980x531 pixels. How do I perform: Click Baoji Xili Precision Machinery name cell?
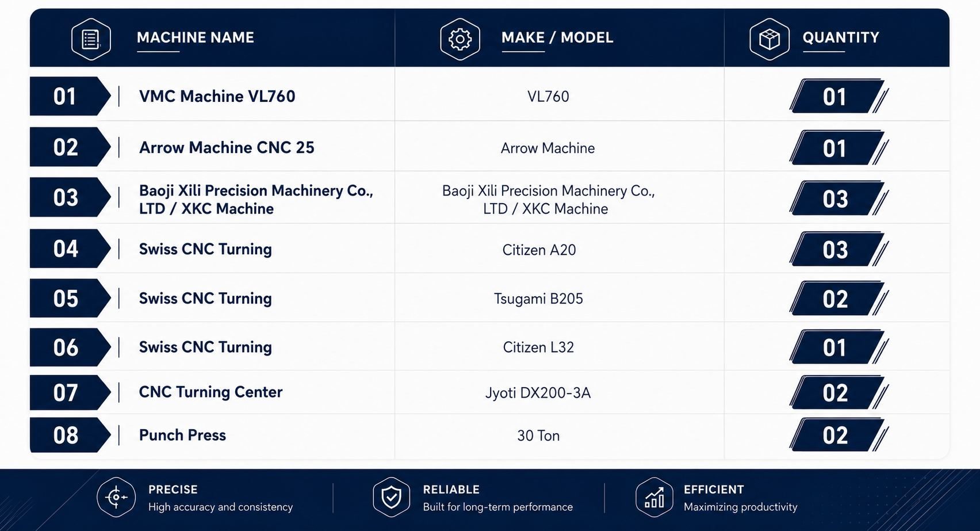tap(256, 199)
